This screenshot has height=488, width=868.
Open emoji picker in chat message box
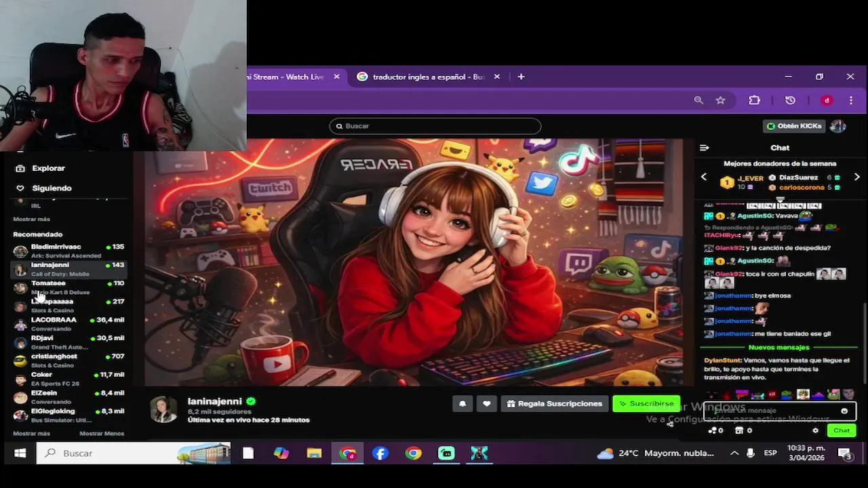pos(844,411)
